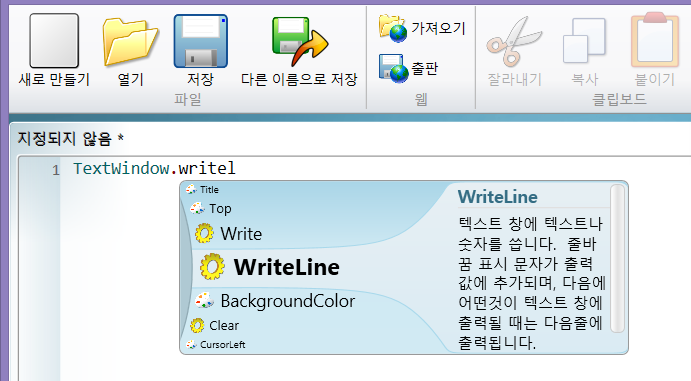Click the Save As (다른 이름으로 저장) icon
691x381 pixels.
pos(300,42)
